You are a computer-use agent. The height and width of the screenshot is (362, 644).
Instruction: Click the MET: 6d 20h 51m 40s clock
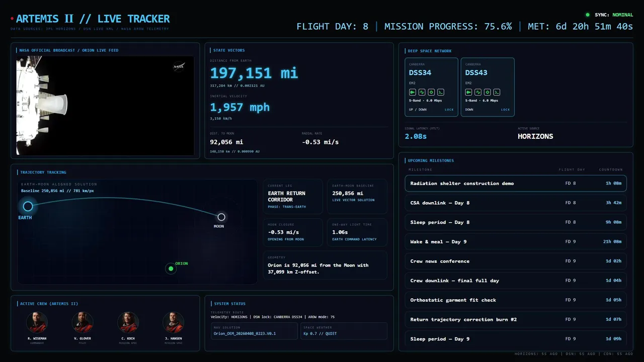click(x=580, y=27)
